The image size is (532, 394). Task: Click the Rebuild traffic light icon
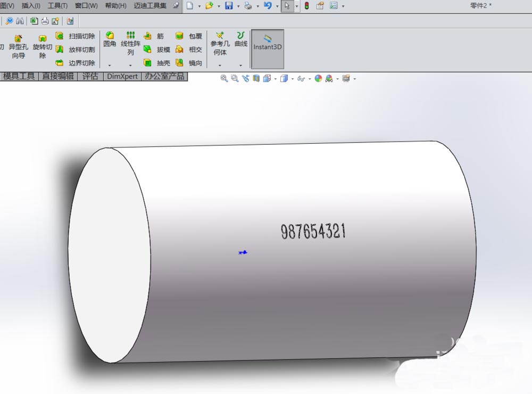307,6
